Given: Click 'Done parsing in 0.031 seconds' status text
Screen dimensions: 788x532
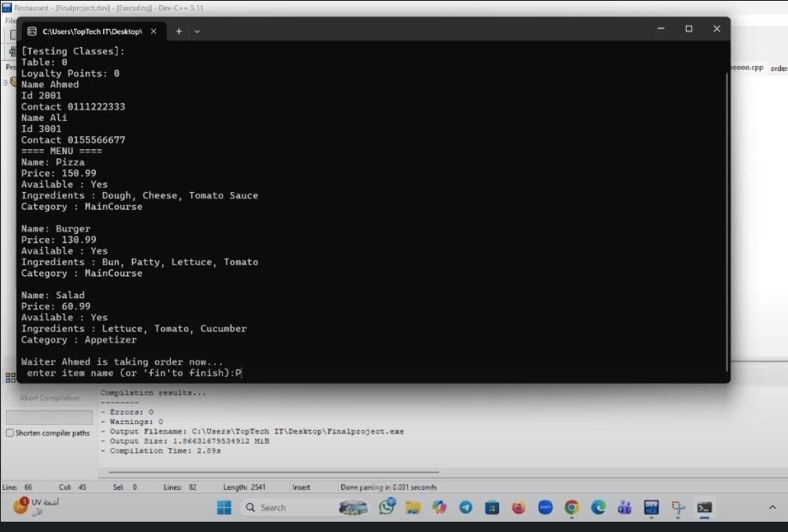Looking at the screenshot, I should (x=388, y=487).
